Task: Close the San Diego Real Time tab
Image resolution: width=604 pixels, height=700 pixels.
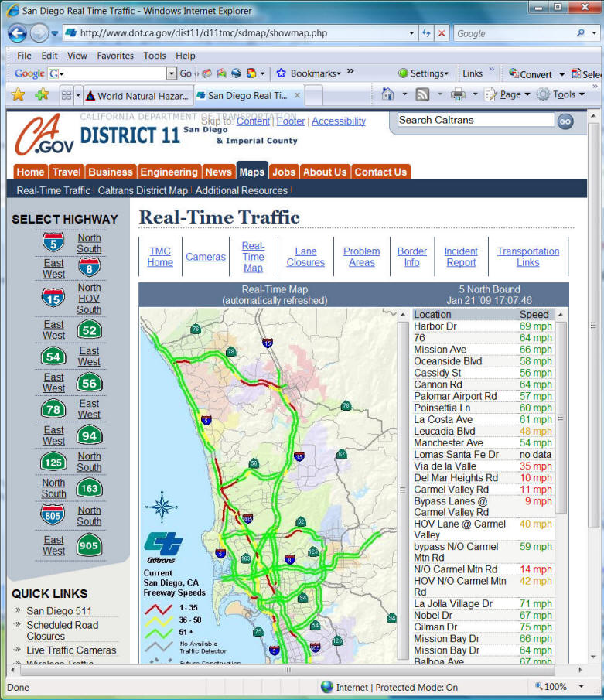Action: coord(297,95)
